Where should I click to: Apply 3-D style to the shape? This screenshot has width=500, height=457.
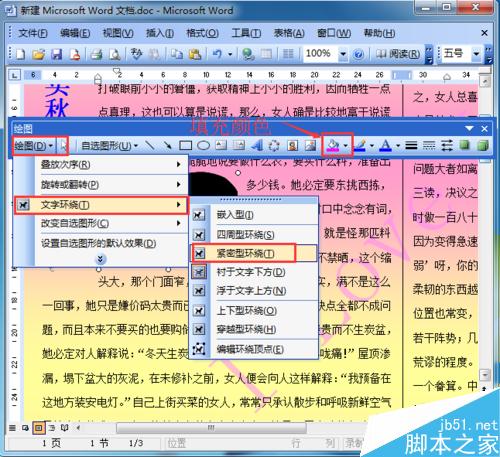(483, 145)
